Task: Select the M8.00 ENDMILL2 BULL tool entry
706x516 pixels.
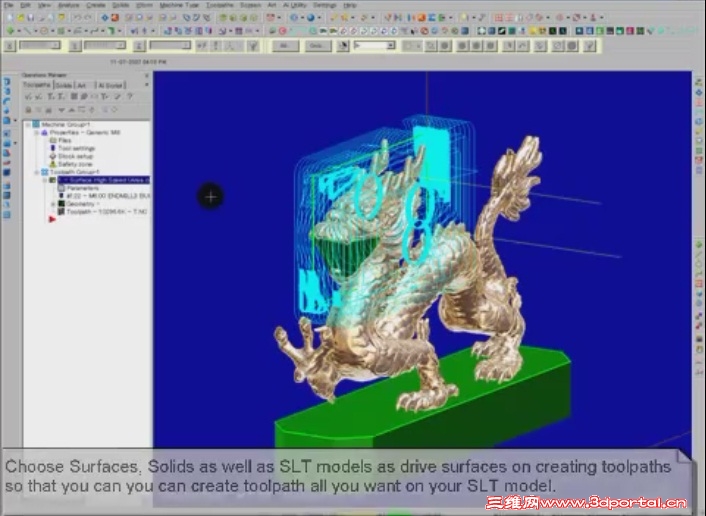Action: 108,196
